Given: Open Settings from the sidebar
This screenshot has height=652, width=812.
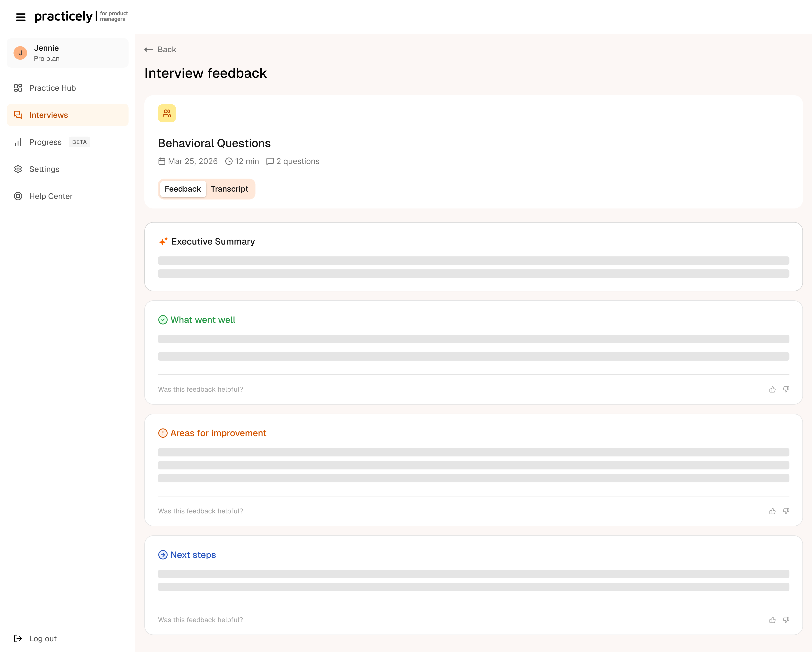Looking at the screenshot, I should click(x=44, y=169).
